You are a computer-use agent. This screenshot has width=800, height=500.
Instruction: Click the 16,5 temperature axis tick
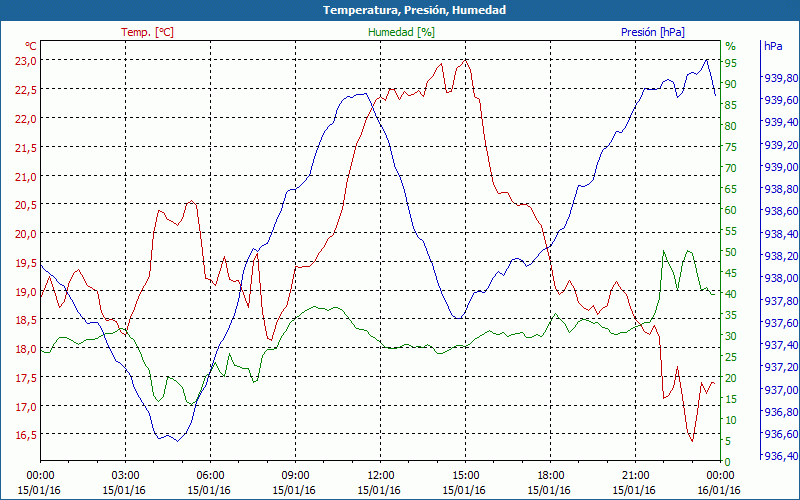[x=26, y=435]
